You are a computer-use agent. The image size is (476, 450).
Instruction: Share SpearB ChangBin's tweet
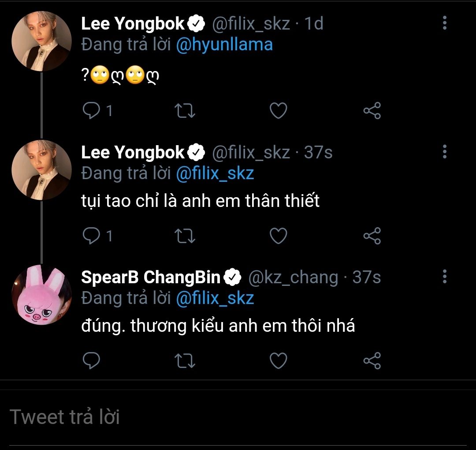[x=372, y=361]
